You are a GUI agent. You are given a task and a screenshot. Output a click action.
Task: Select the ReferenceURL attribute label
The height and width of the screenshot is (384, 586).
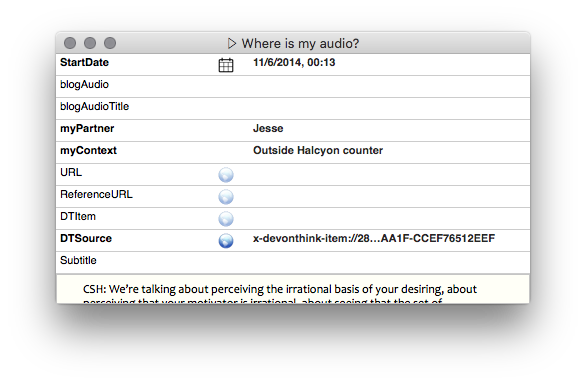coord(96,194)
